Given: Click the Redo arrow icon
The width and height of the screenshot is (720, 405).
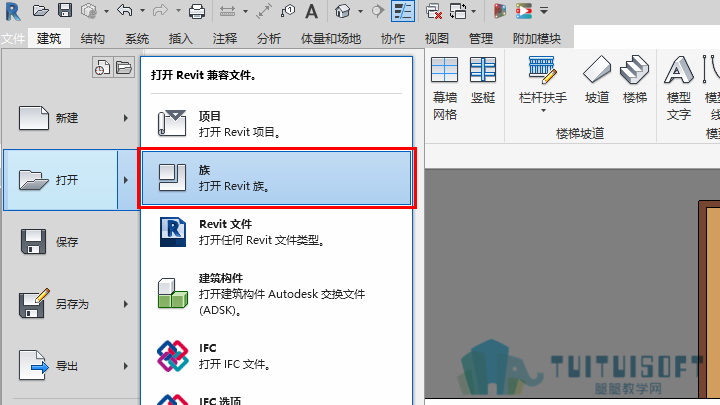Looking at the screenshot, I should click(160, 11).
